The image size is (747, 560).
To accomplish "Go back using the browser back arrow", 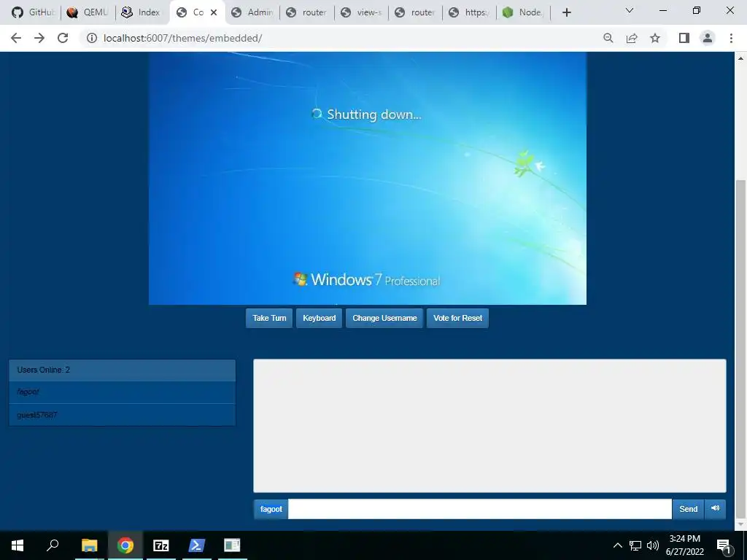I will pos(16,38).
